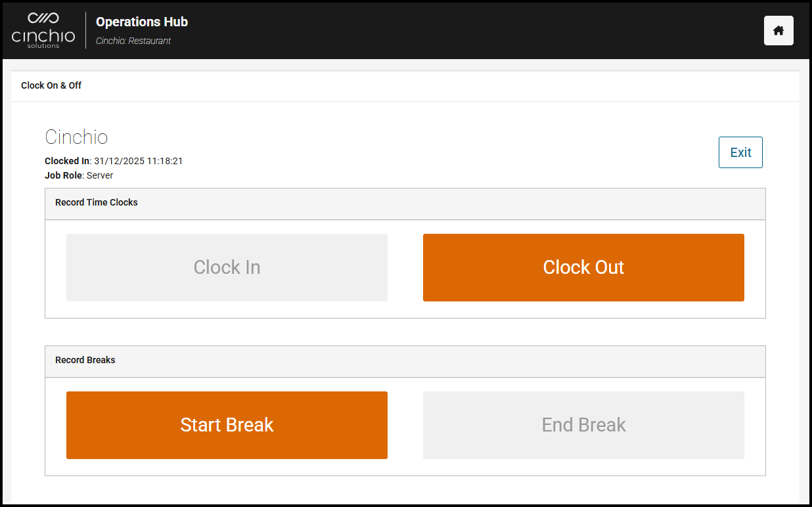Click the greyed-out Clock In button
812x507 pixels.
227,268
